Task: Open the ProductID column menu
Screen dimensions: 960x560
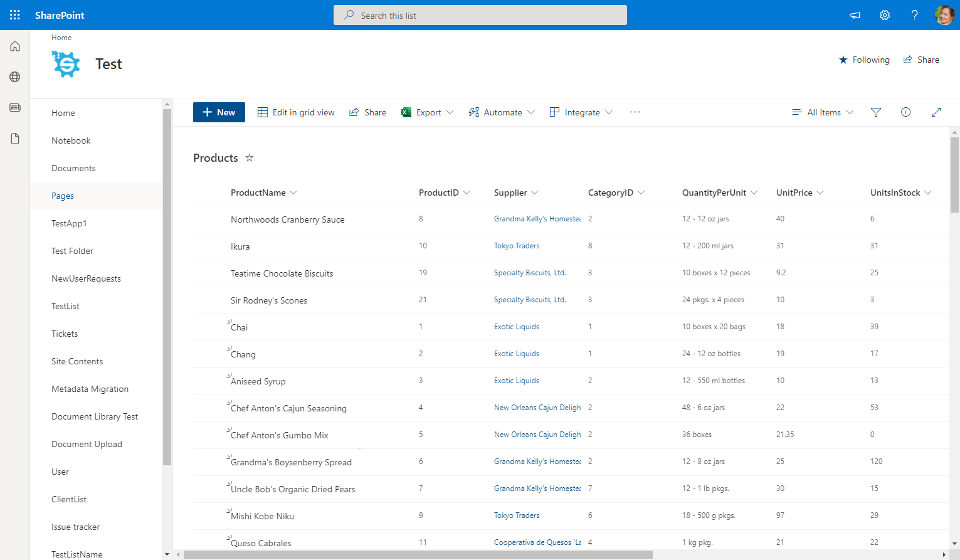Action: (x=445, y=193)
